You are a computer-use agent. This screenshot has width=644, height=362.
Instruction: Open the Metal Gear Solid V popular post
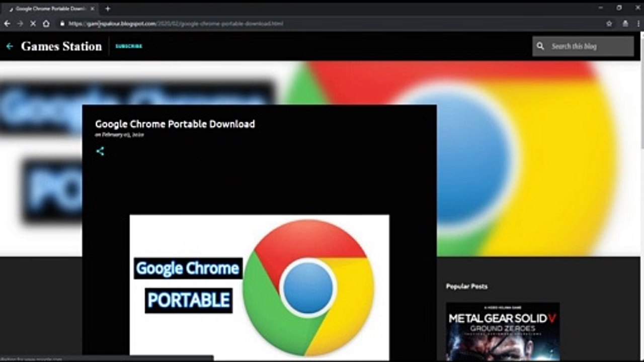(503, 332)
